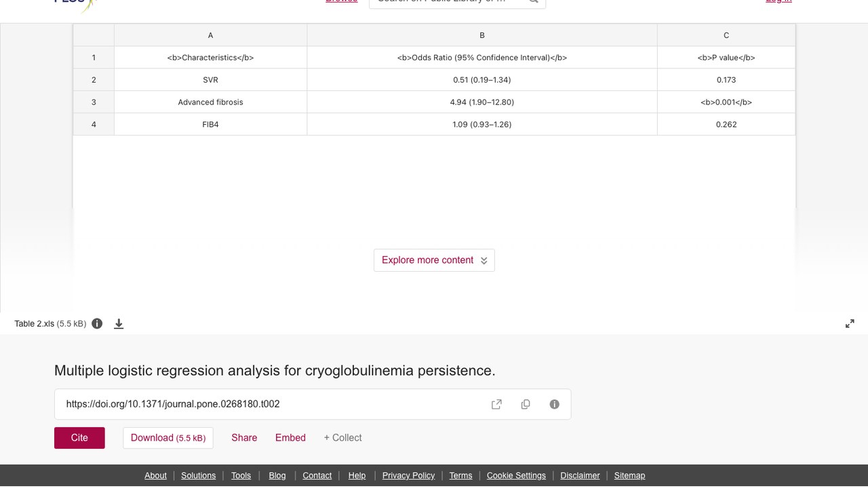Viewport: 868px width, 488px height.
Task: Click the info icon next to Table 2.xls
Action: tap(97, 323)
